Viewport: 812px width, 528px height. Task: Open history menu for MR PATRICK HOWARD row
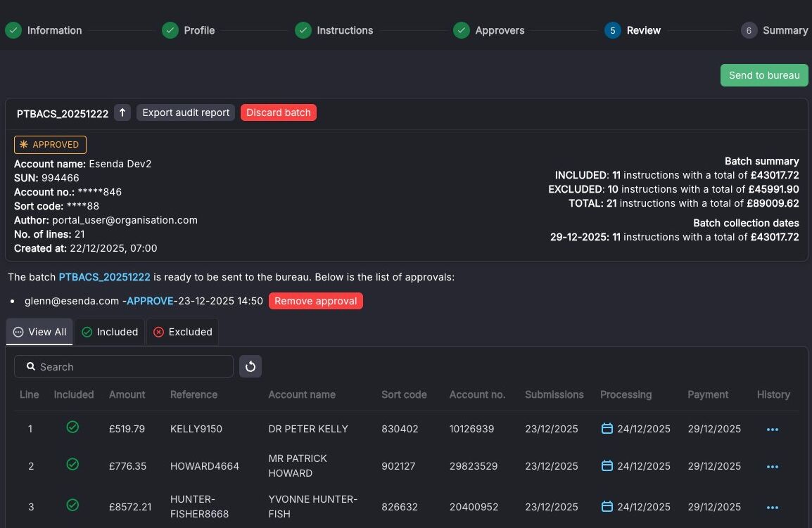pos(772,466)
